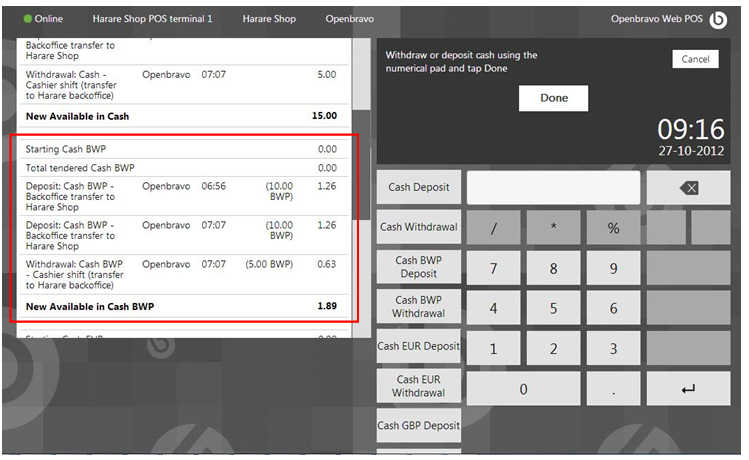Open Harare Shop POS terminal 1 menu
This screenshot has width=749, height=460.
click(152, 19)
